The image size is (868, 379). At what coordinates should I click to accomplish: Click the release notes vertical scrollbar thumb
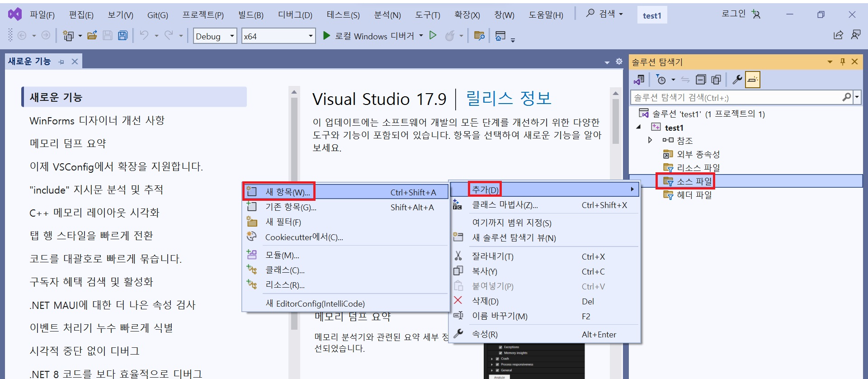(x=615, y=121)
